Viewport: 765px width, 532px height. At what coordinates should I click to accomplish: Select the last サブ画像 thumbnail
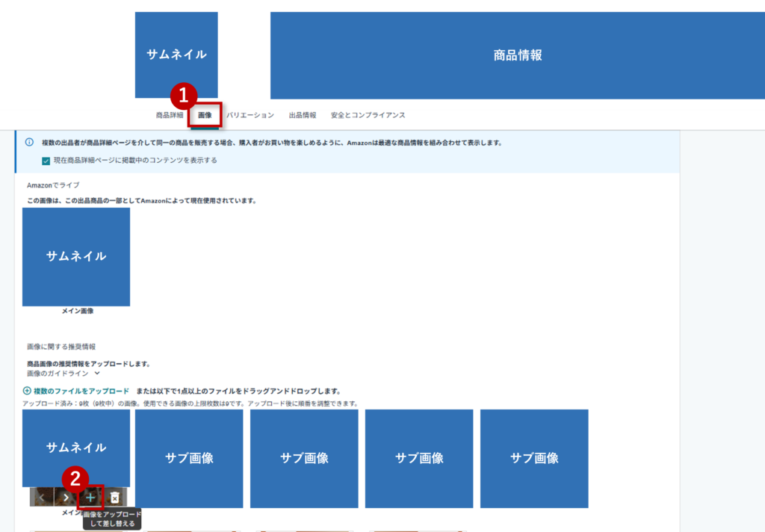tap(533, 458)
